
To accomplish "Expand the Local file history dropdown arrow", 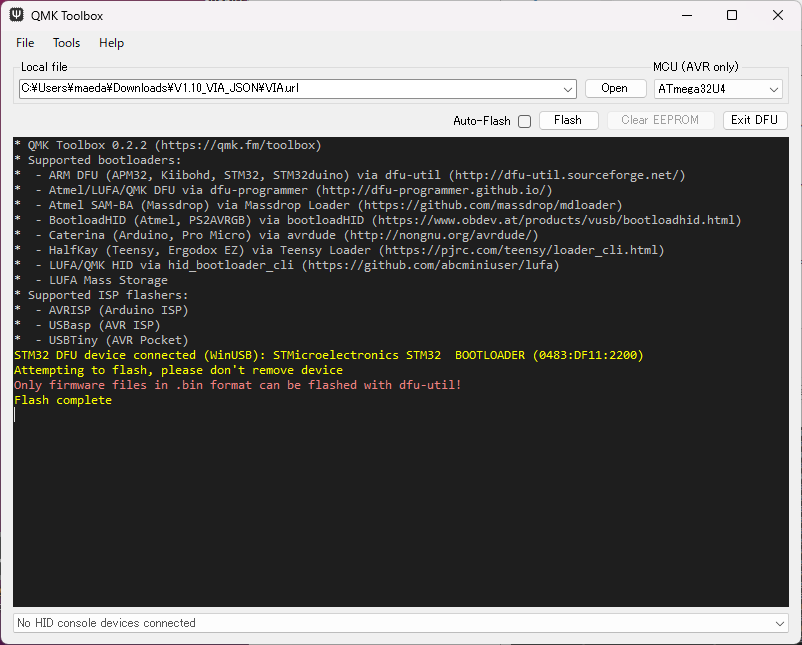I will point(568,88).
